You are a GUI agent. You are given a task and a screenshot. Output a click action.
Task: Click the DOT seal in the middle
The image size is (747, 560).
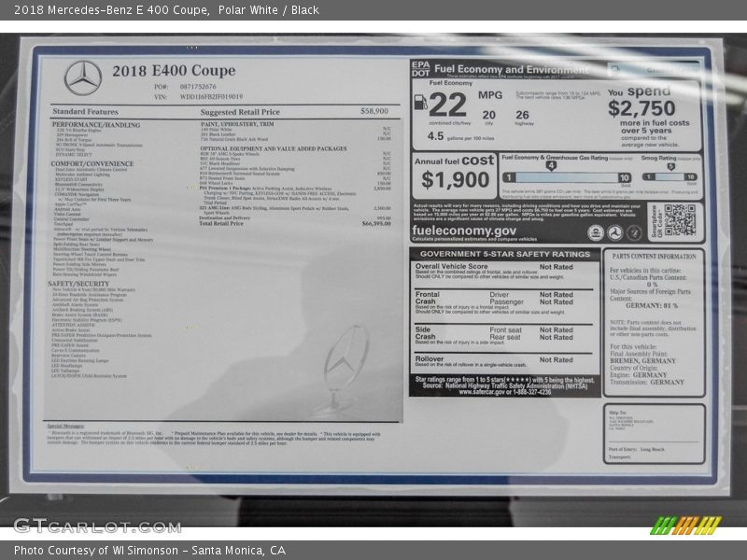[x=614, y=232]
